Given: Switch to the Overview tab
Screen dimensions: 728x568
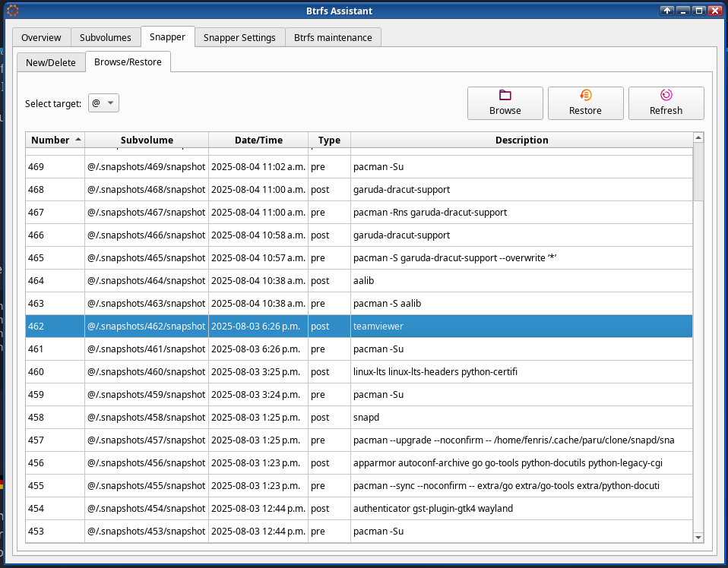Looking at the screenshot, I should (41, 37).
